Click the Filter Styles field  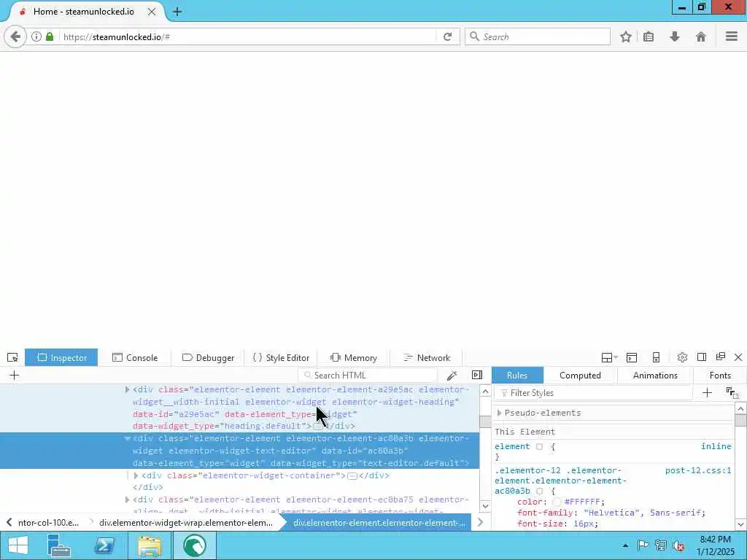tap(593, 393)
